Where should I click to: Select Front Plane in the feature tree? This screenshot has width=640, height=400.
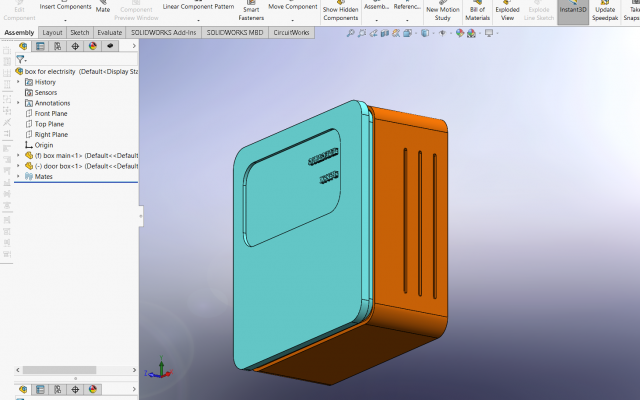(x=51, y=113)
